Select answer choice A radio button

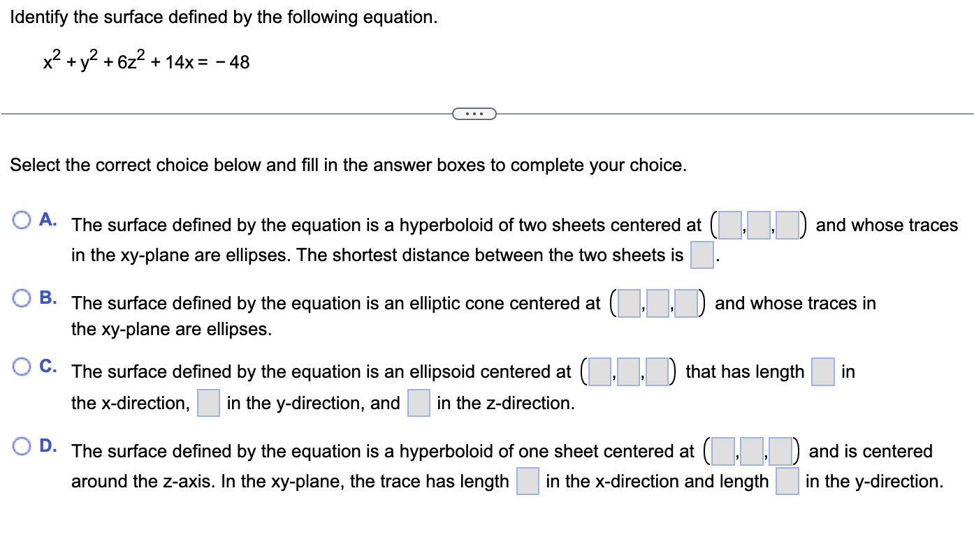click(22, 220)
